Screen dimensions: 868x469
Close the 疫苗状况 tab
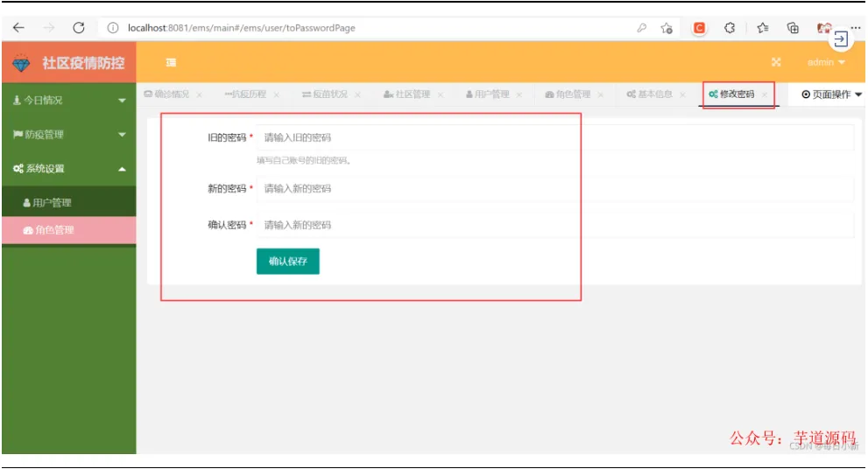[357, 95]
